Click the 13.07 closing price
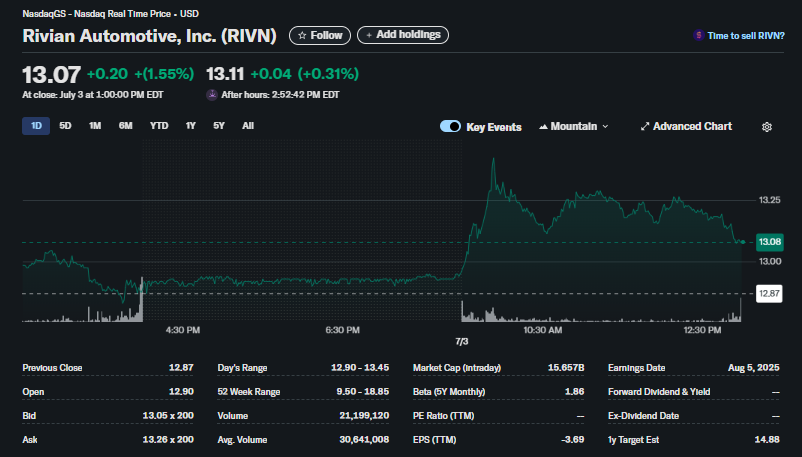The height and width of the screenshot is (457, 802). (51, 75)
